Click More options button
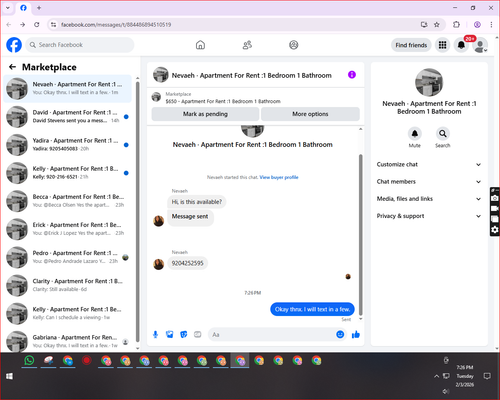This screenshot has height=400, width=500. [x=310, y=114]
